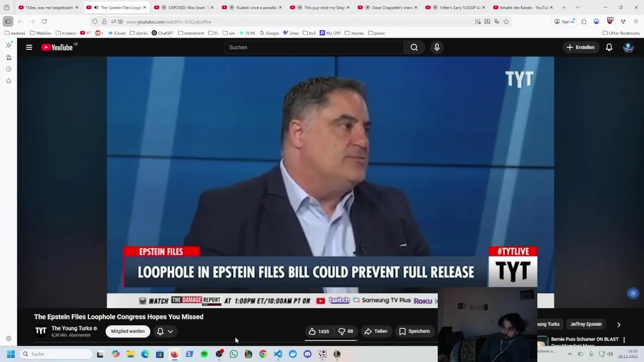Click the Windows taskbar Suche box

tap(56, 354)
